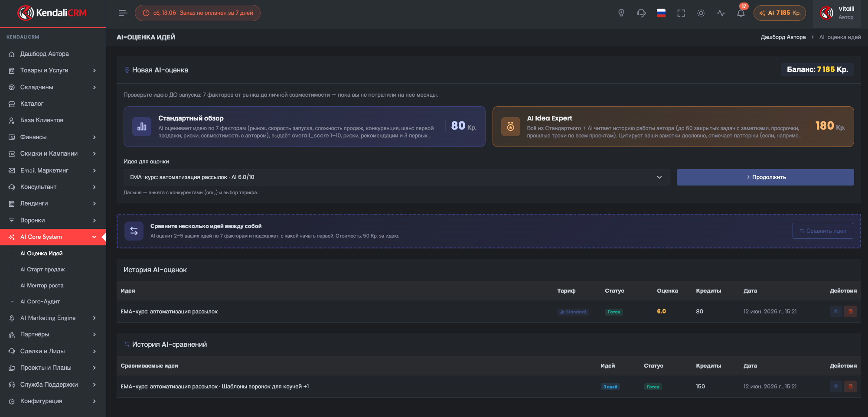This screenshot has height=417, width=868.
Task: Click the 3 идей badge
Action: point(610,387)
